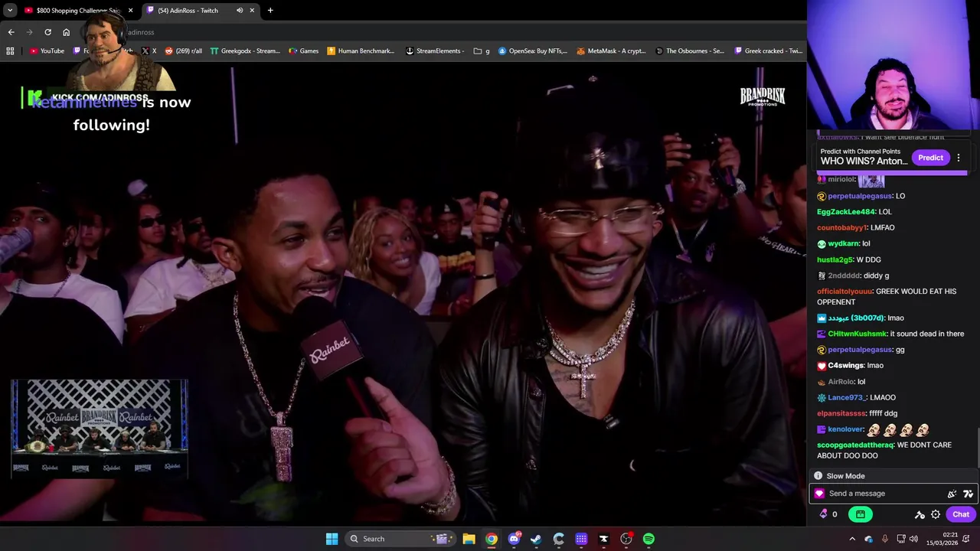Click the Slow Mode info icon
980x551 pixels.
pyautogui.click(x=818, y=476)
